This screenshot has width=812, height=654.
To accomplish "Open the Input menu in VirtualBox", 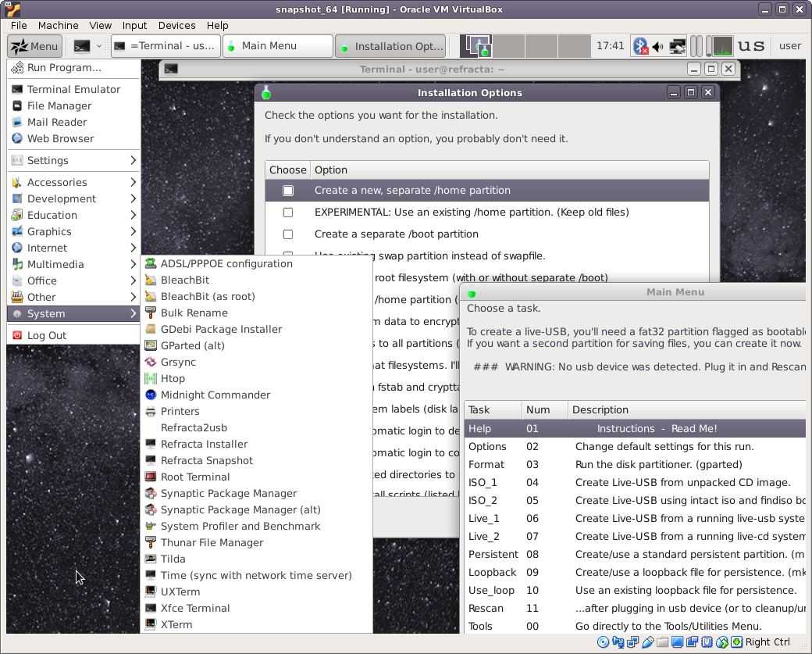I will [x=134, y=25].
